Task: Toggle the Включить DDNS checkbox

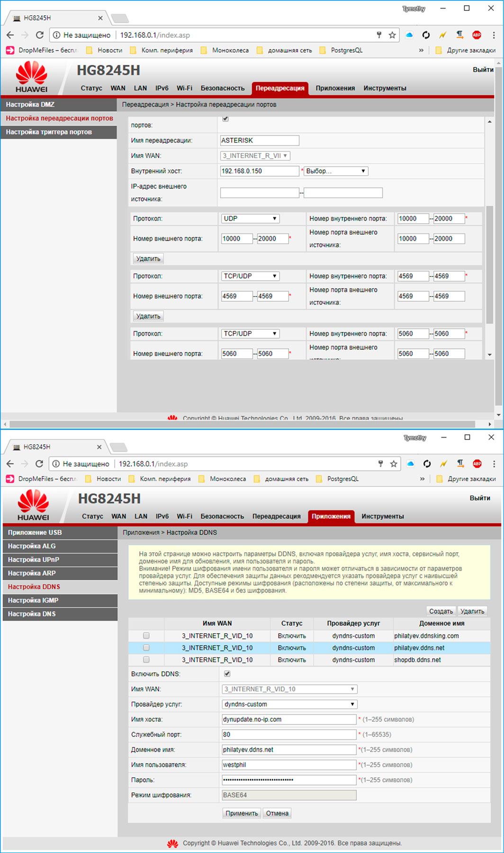Action: (x=227, y=673)
